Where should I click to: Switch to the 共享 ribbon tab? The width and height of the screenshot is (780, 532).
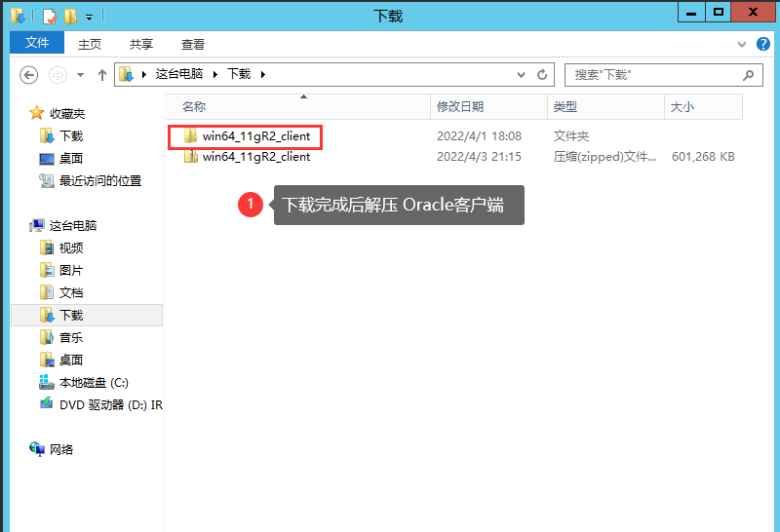pyautogui.click(x=141, y=44)
